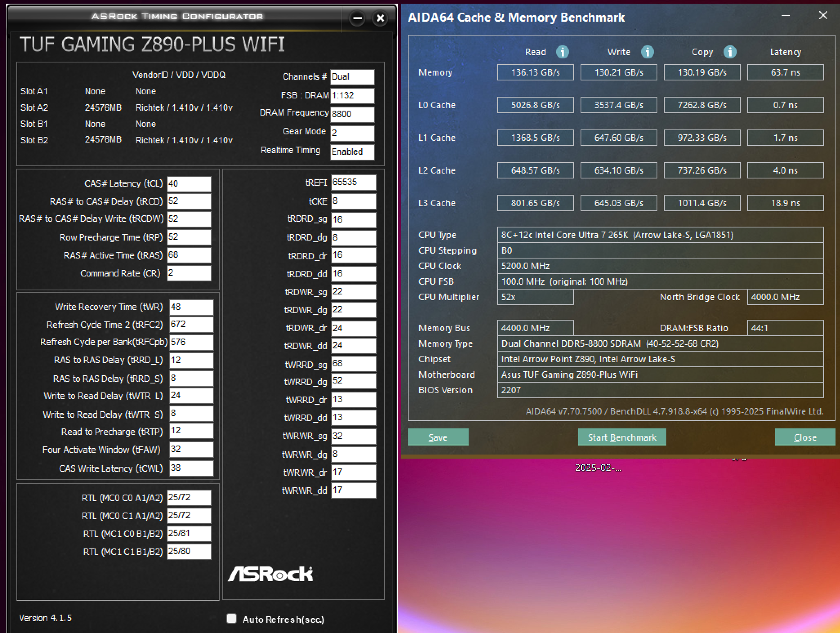
Task: Select the tREFI value field
Action: tap(353, 182)
